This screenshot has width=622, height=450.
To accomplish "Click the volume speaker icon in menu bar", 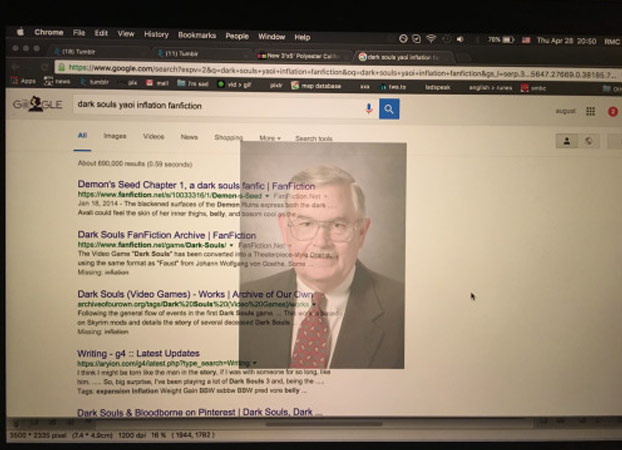I will (460, 39).
